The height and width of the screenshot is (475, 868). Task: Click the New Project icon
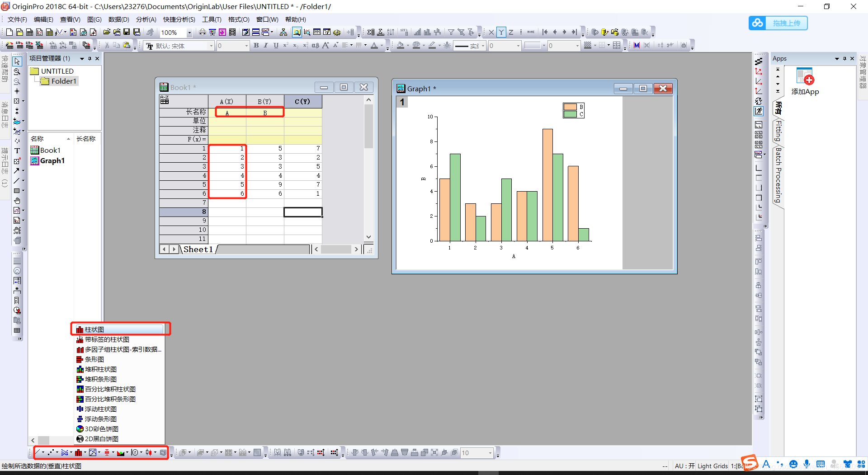[9, 32]
